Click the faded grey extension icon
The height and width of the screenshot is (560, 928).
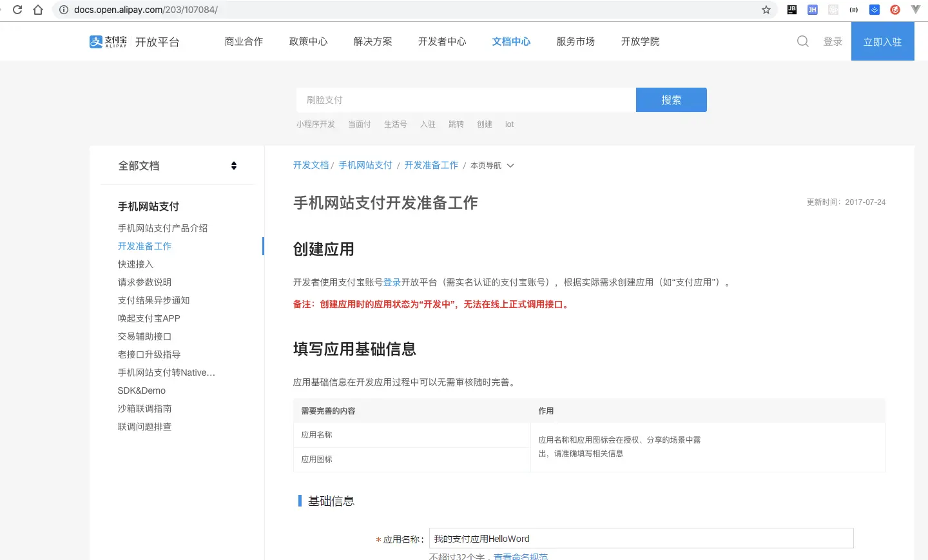[833, 10]
